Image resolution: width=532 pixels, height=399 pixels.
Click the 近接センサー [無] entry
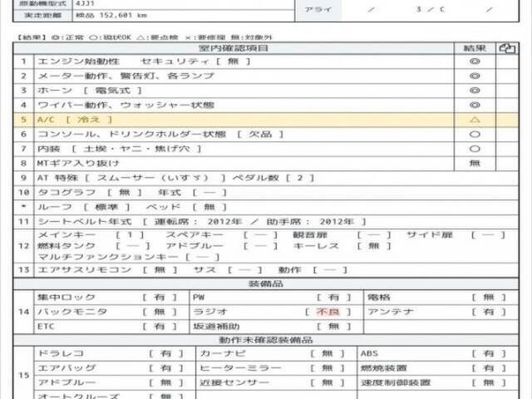(x=272, y=382)
